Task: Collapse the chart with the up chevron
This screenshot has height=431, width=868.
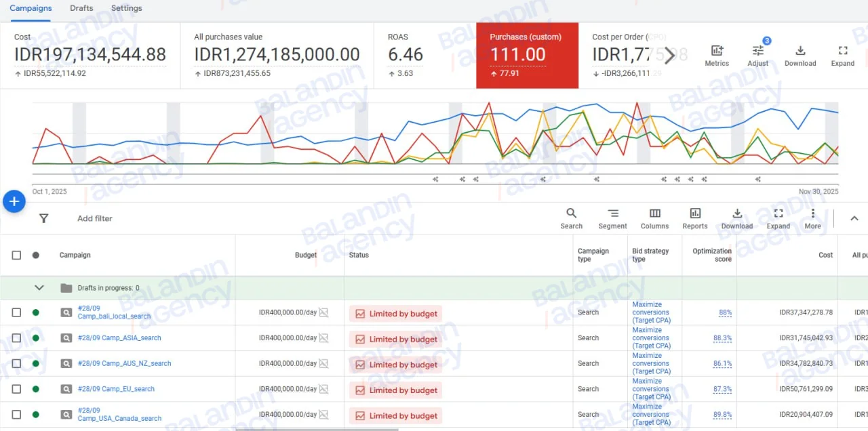Action: tap(854, 218)
